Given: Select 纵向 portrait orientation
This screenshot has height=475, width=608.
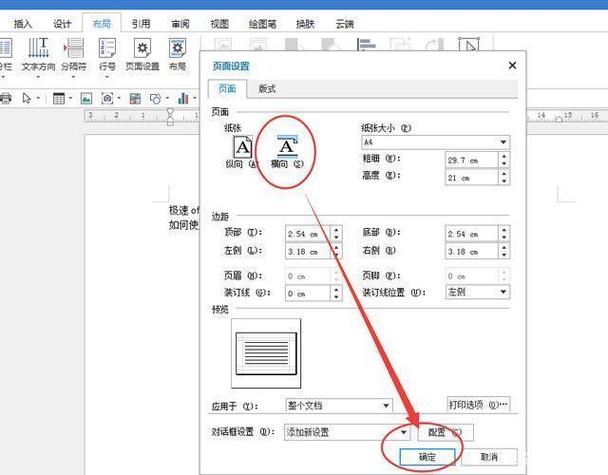Looking at the screenshot, I should pos(242,152).
